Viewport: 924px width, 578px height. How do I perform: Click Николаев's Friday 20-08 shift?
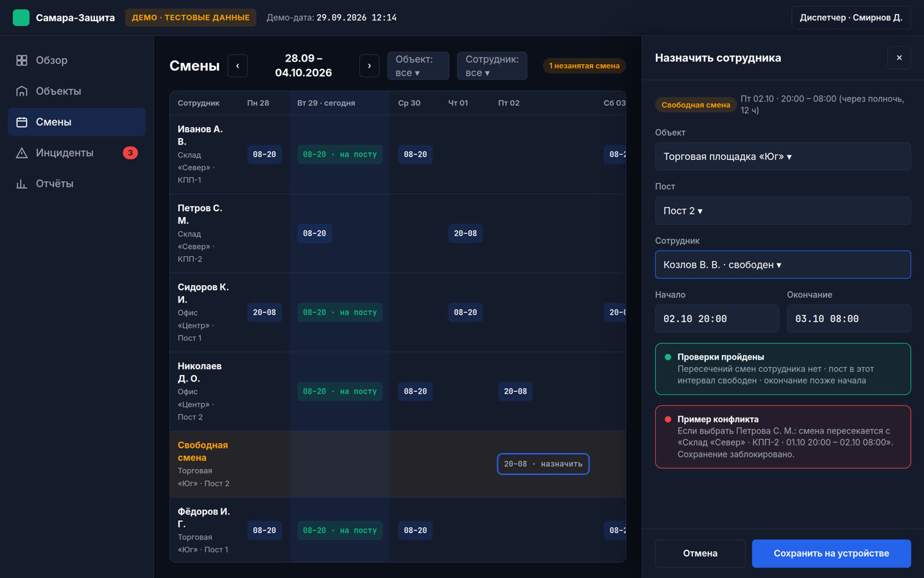click(x=515, y=391)
